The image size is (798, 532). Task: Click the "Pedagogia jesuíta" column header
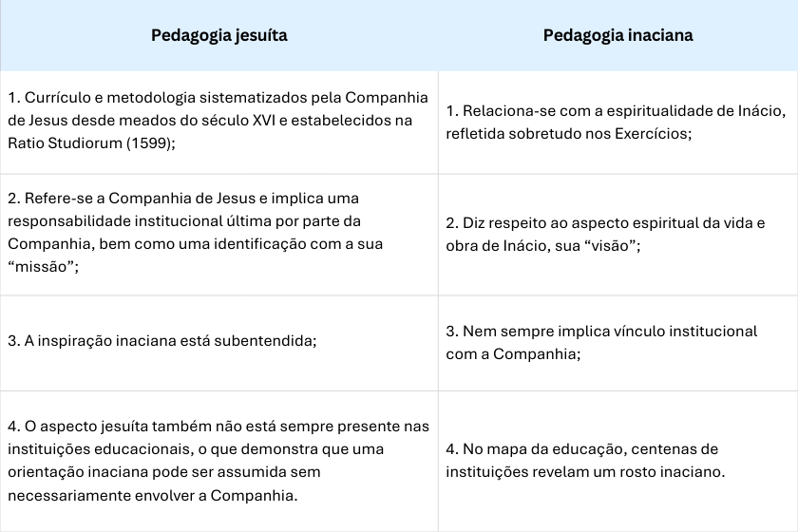[x=218, y=35]
